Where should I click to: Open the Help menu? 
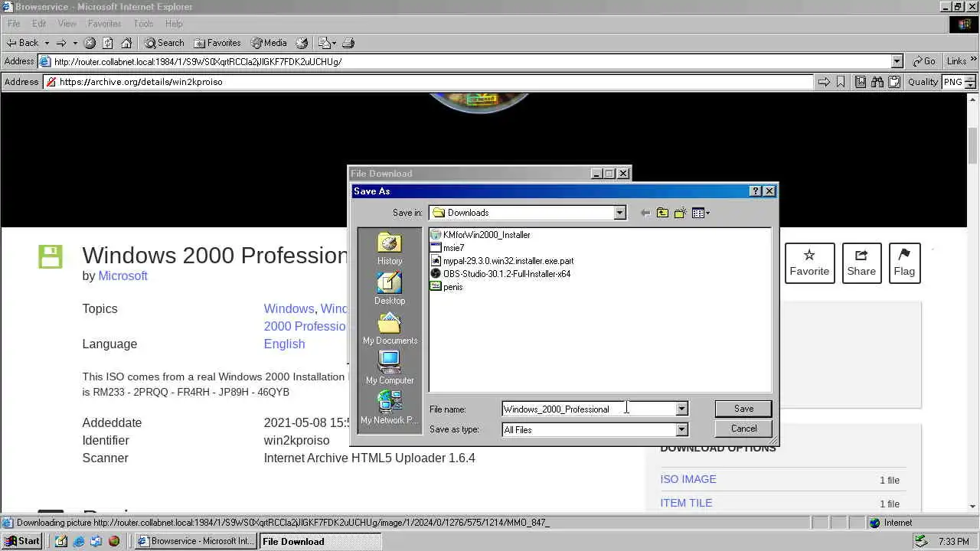pyautogui.click(x=174, y=24)
